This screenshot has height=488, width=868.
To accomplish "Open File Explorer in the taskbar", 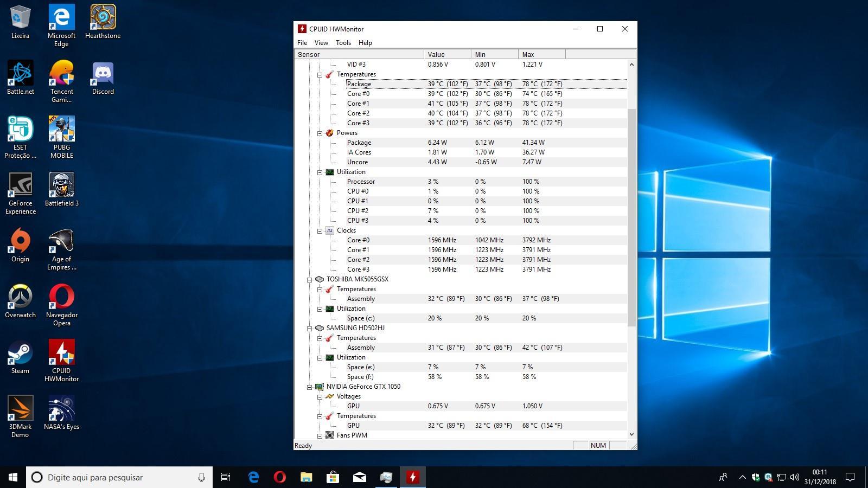I will (306, 477).
